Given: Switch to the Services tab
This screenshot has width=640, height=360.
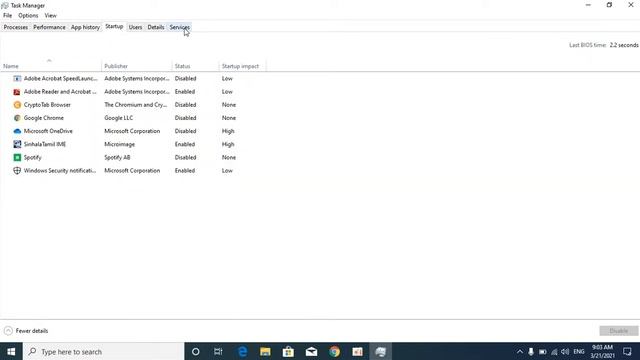Looking at the screenshot, I should pyautogui.click(x=180, y=27).
